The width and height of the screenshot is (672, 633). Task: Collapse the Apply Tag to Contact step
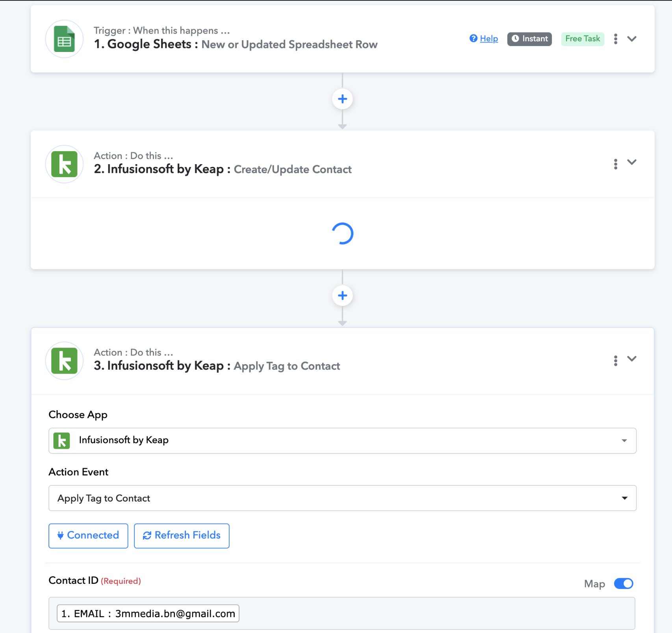click(x=632, y=359)
